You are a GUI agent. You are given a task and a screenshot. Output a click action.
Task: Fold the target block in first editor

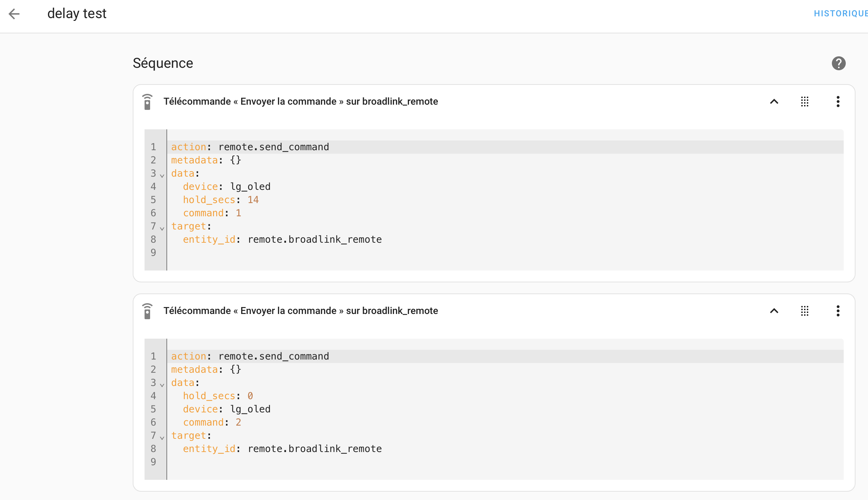click(162, 228)
